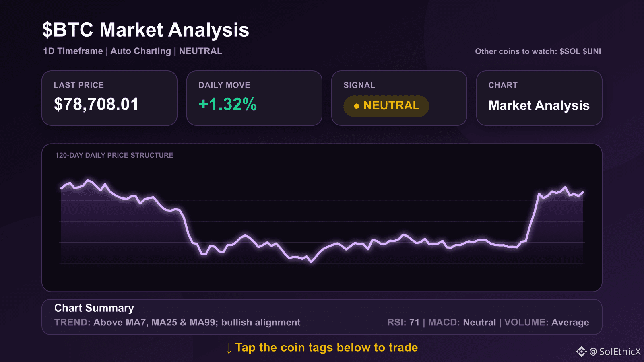Click the 'Market Analysis' chart card value
Viewport: 644px width, 362px height.
tap(539, 105)
